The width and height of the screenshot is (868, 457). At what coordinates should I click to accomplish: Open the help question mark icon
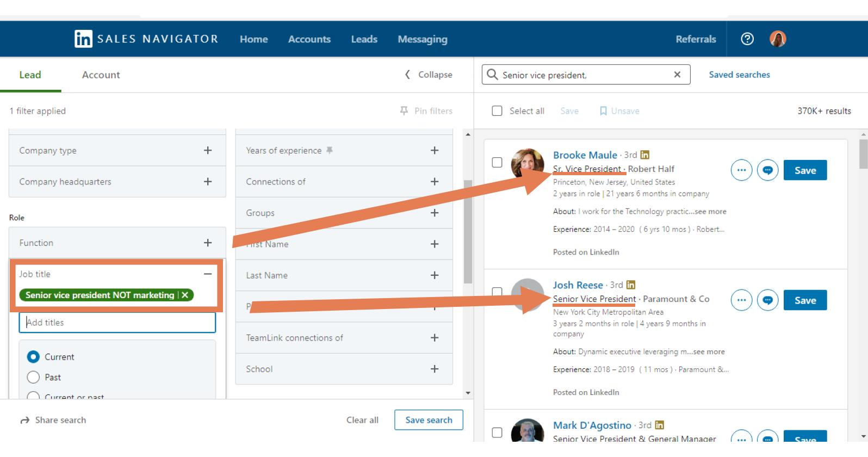click(x=747, y=39)
